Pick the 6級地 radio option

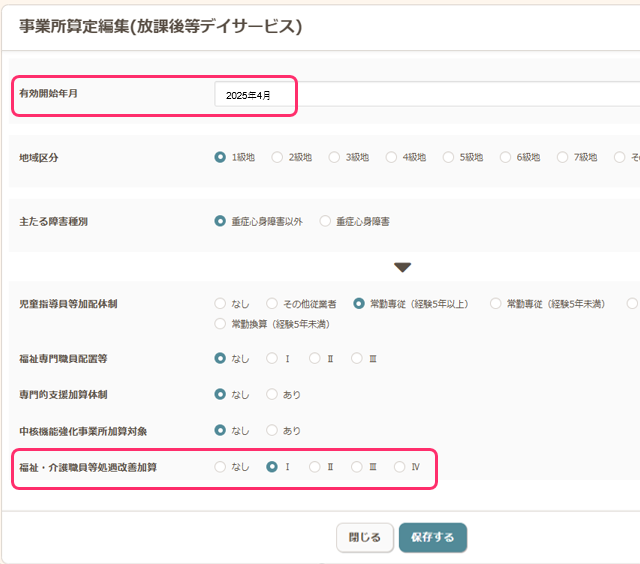point(505,157)
